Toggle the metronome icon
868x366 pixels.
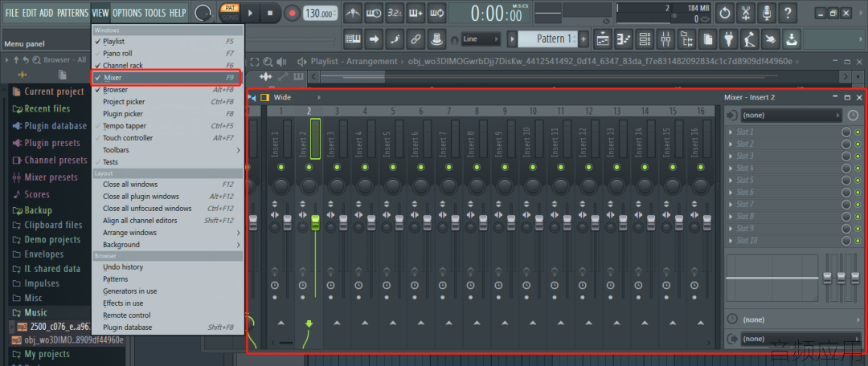tap(353, 13)
